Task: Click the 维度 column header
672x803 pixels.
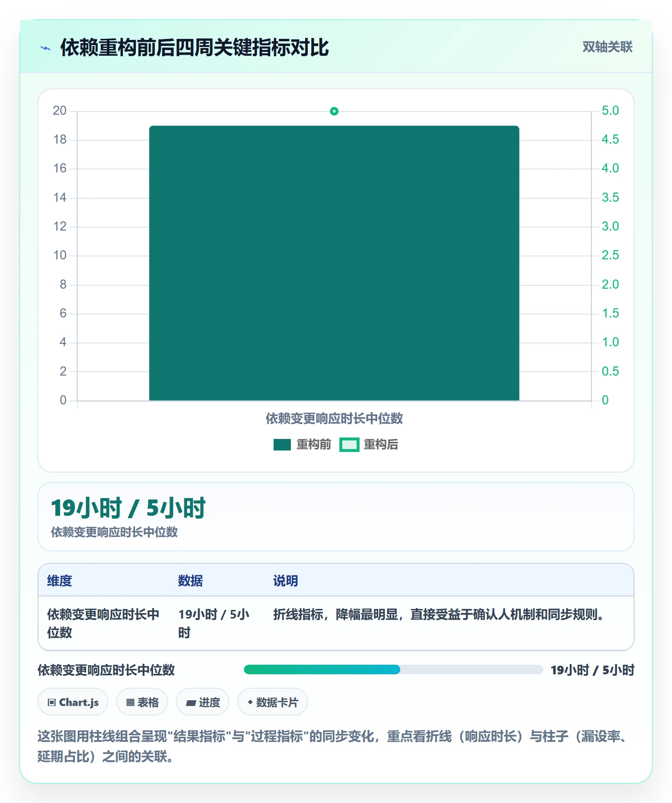Action: pos(60,581)
